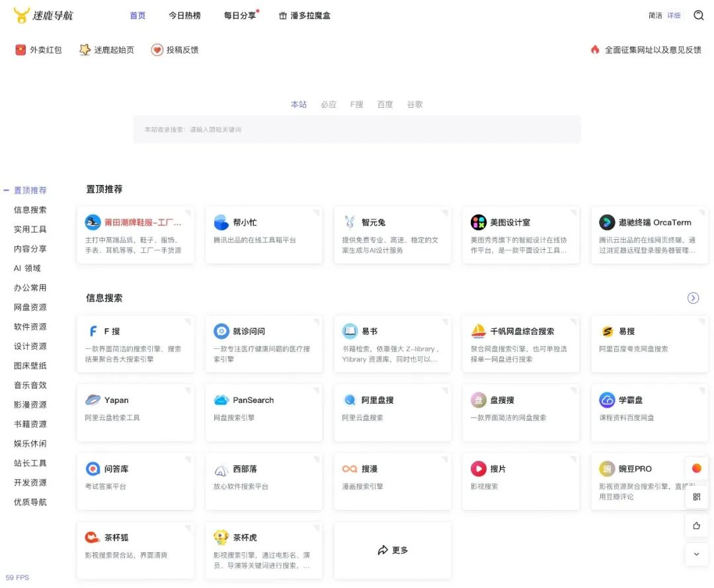The height and width of the screenshot is (588, 714).
Task: Select the 谷歌 search engine tab
Action: pos(415,104)
